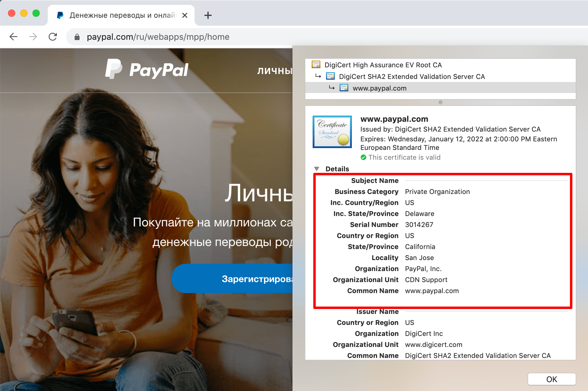Click the 'Business Category' label
The width and height of the screenshot is (588, 391).
tap(367, 192)
